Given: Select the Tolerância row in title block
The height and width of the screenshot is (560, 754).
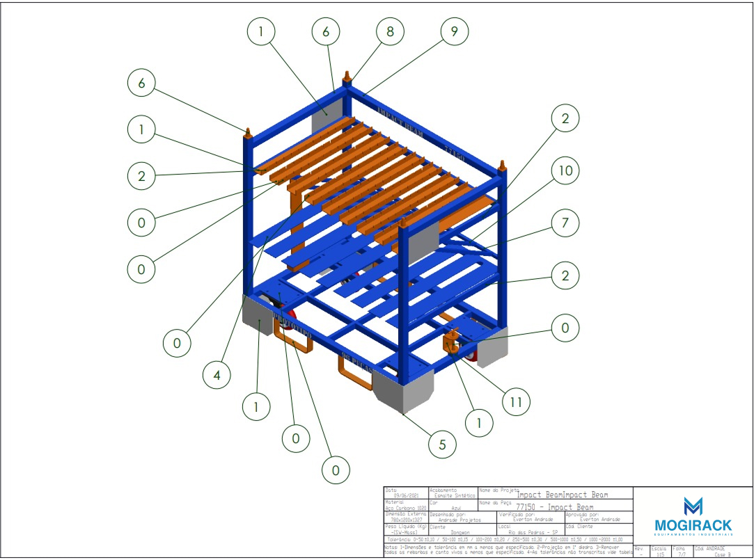Looking at the screenshot, I should click(508, 540).
